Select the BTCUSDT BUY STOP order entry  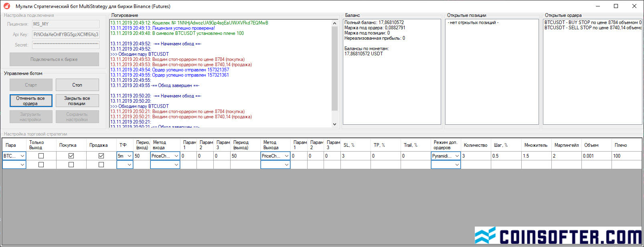coord(593,22)
